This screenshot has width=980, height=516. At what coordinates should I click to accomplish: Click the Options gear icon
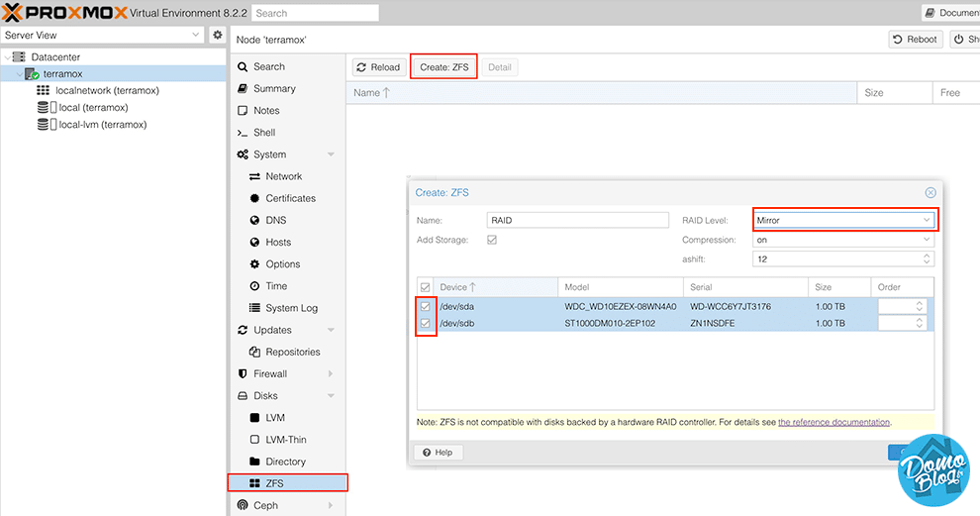[x=254, y=263]
